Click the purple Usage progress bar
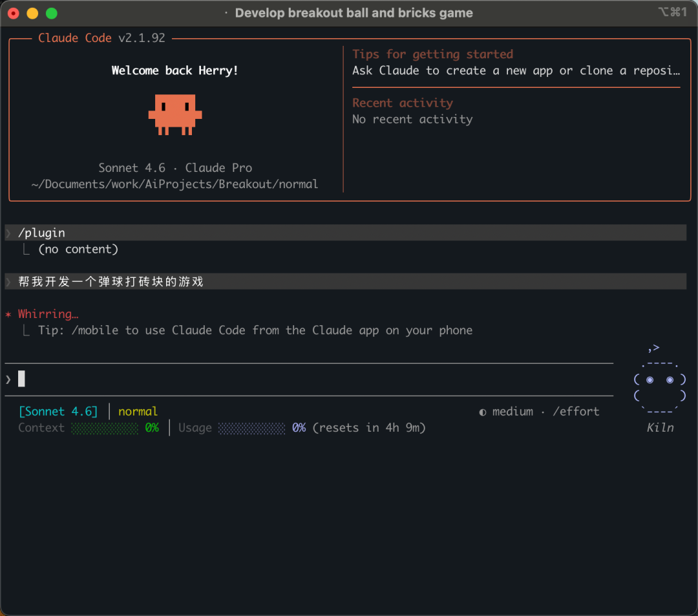 [251, 428]
